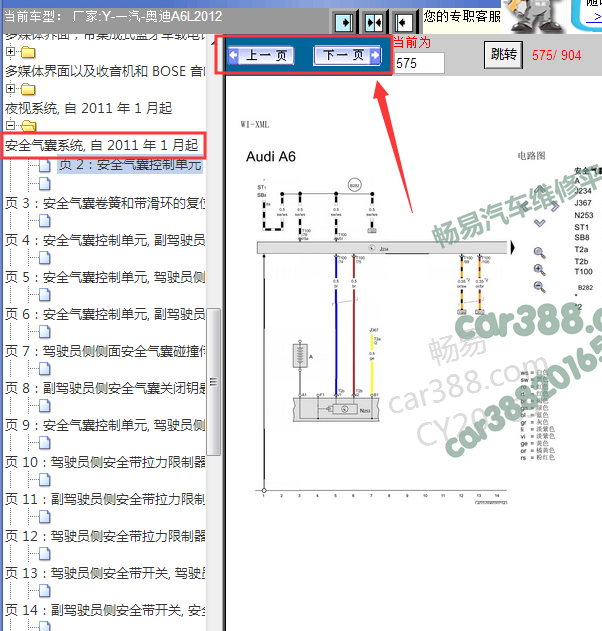This screenshot has height=631, width=602.
Task: Go to previous page with 上一页
Action: 260,55
